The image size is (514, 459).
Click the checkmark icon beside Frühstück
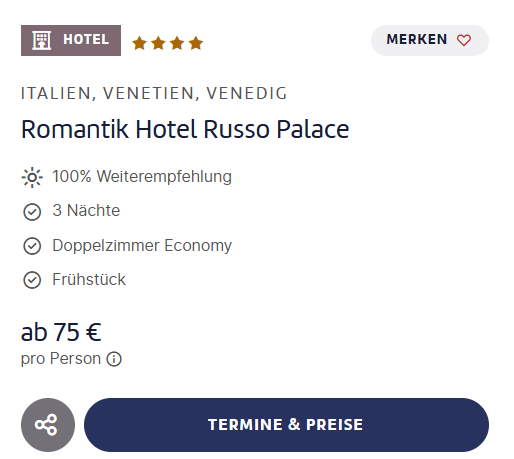(32, 280)
